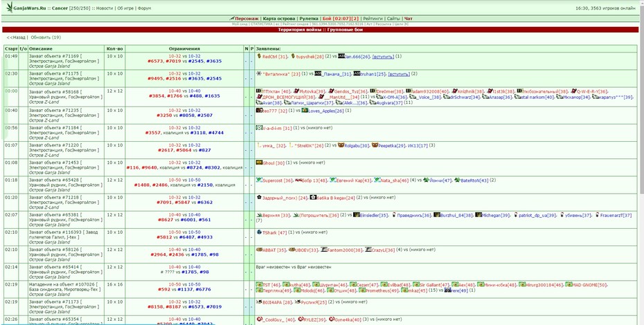Open the Форум link
This screenshot has height=325, width=644.
[x=144, y=8]
